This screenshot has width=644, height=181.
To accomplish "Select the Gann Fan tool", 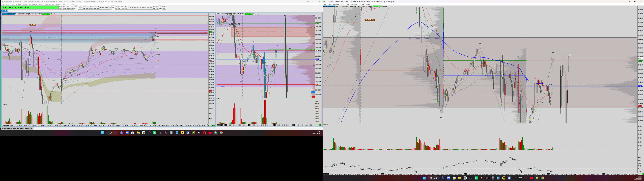I will tap(123, 8).
